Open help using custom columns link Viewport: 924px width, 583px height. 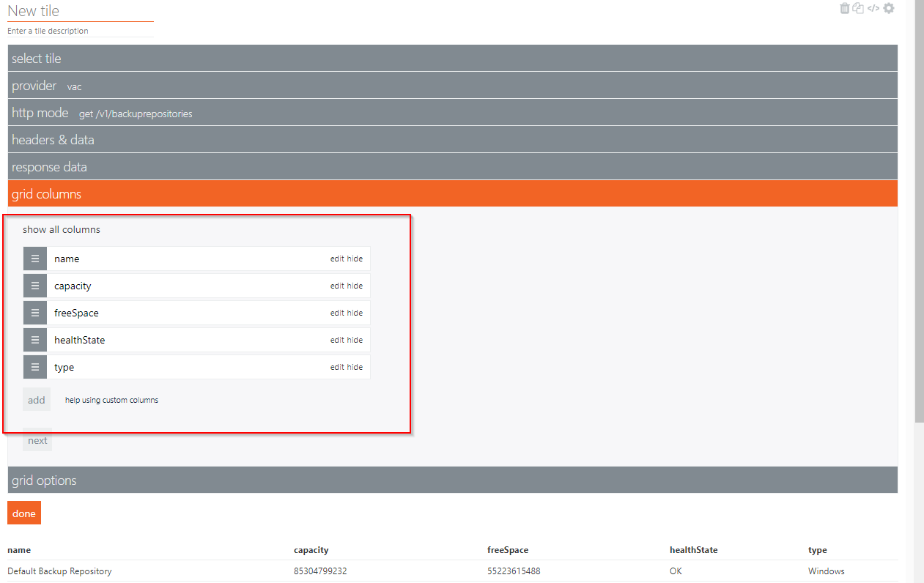click(x=111, y=400)
